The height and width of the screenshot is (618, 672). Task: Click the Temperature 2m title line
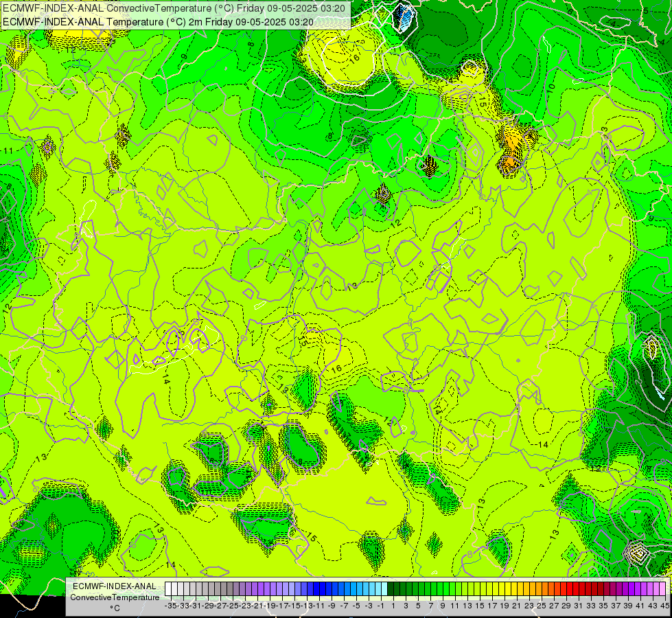point(158,22)
